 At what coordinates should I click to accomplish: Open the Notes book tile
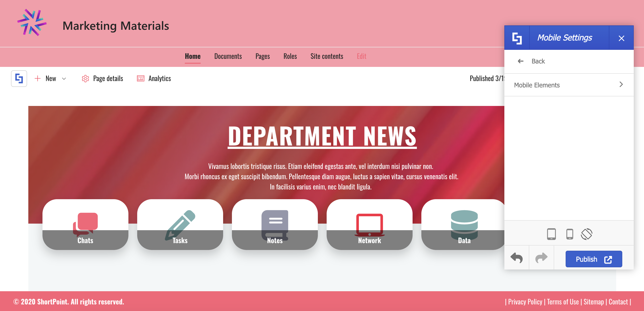tap(275, 224)
